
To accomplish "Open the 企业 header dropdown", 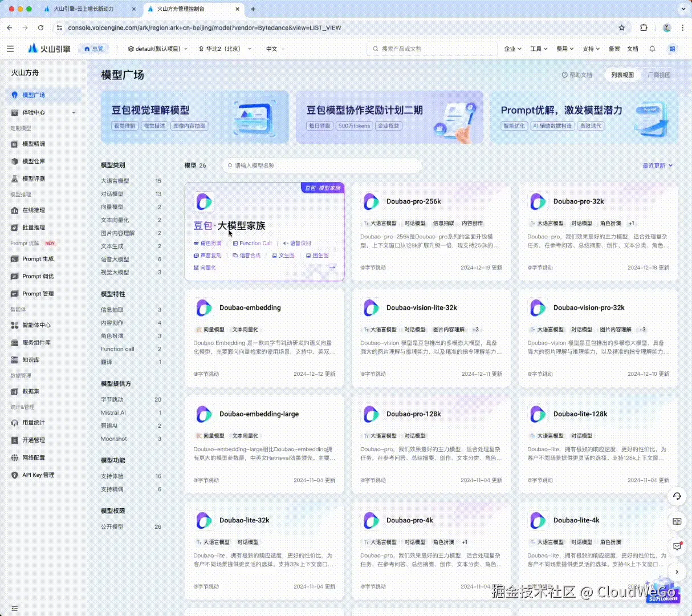I will tap(512, 49).
